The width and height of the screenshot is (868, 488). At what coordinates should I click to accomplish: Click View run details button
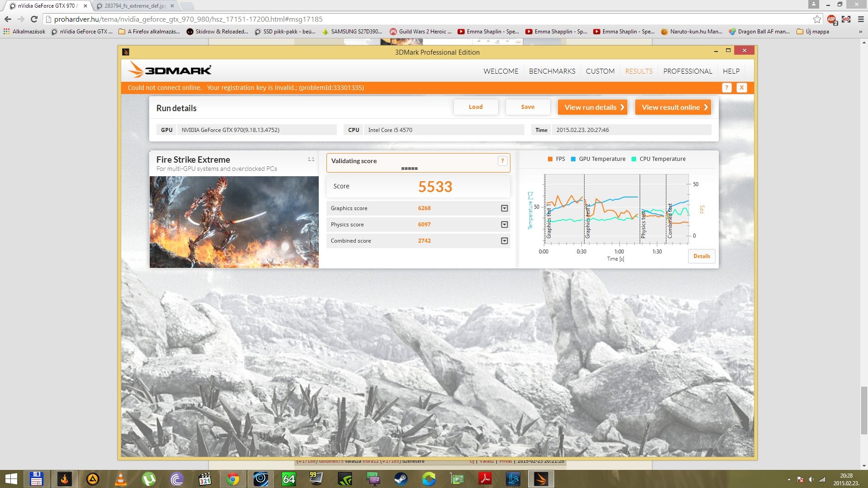tap(592, 107)
